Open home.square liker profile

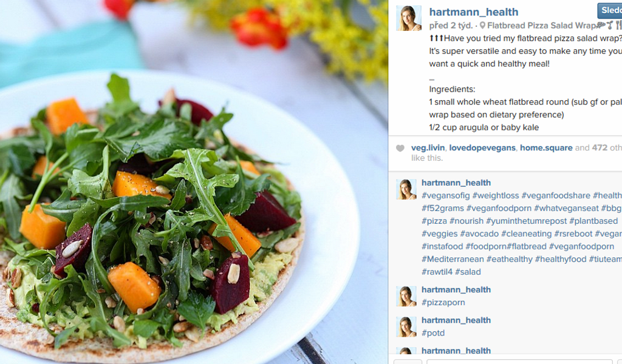pos(546,148)
